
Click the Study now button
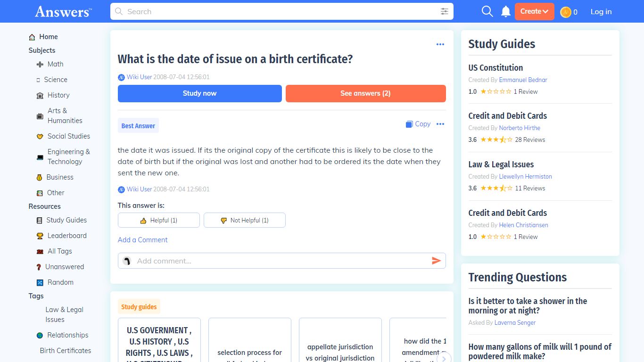200,93
